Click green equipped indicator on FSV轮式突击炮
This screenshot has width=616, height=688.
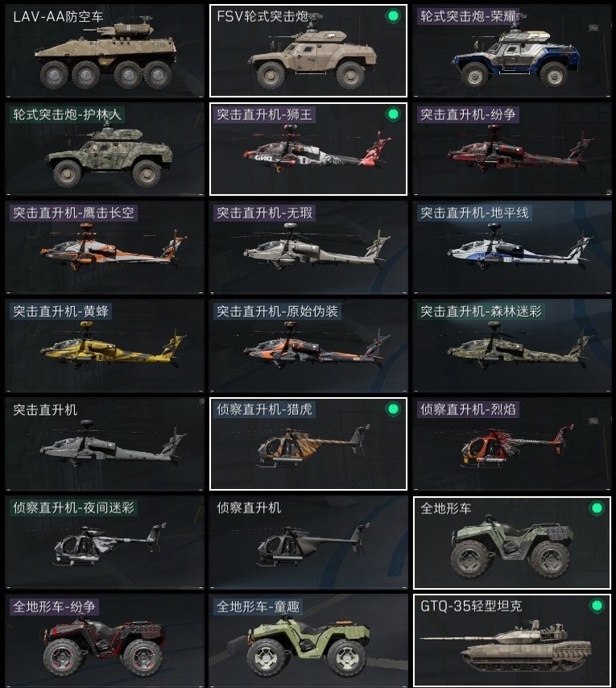pyautogui.click(x=393, y=16)
